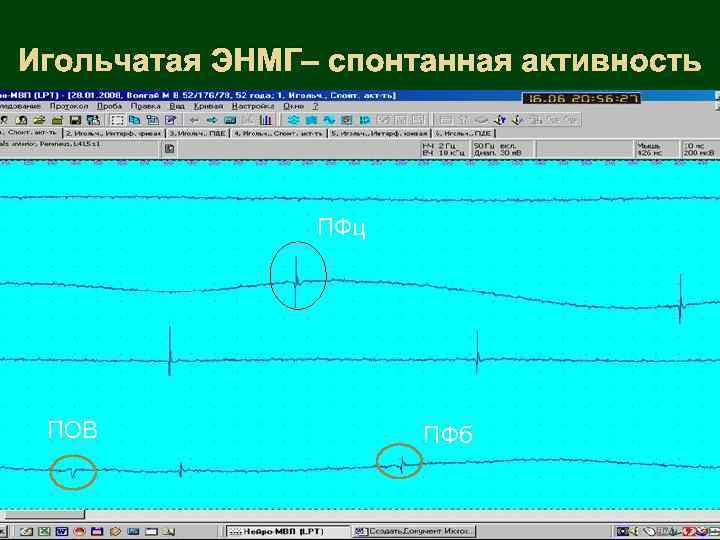Click the НЧ 2 Гц filter settings field
This screenshot has width=720, height=540.
(444, 149)
